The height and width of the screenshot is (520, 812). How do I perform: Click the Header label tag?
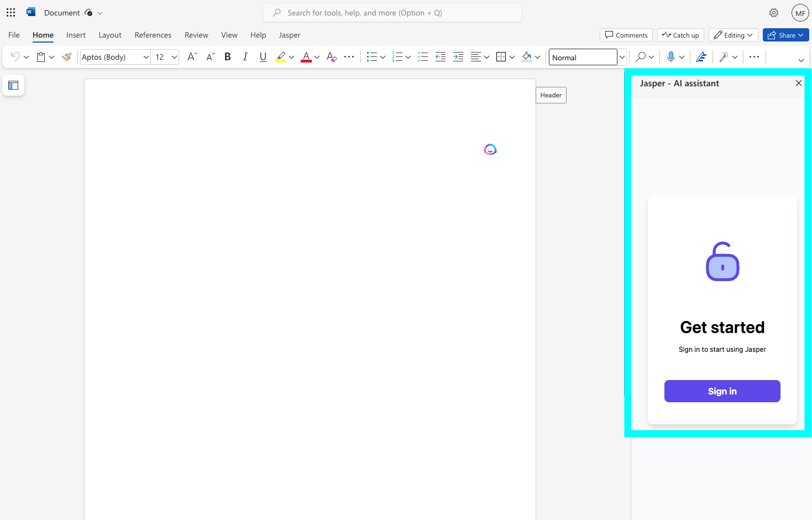tap(551, 95)
